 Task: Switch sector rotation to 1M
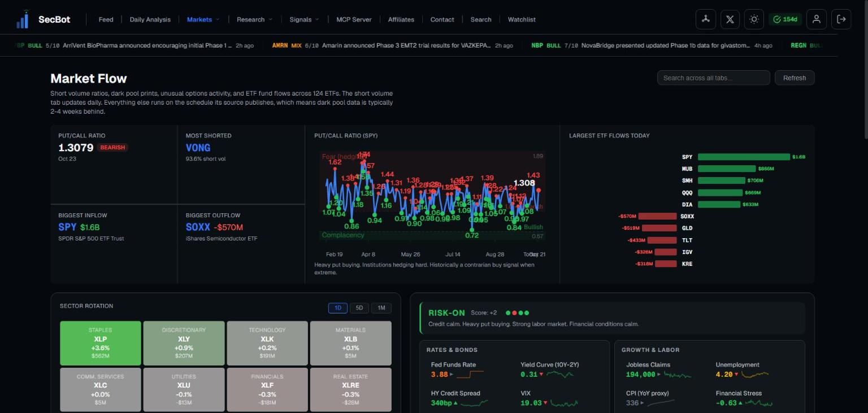pos(381,308)
